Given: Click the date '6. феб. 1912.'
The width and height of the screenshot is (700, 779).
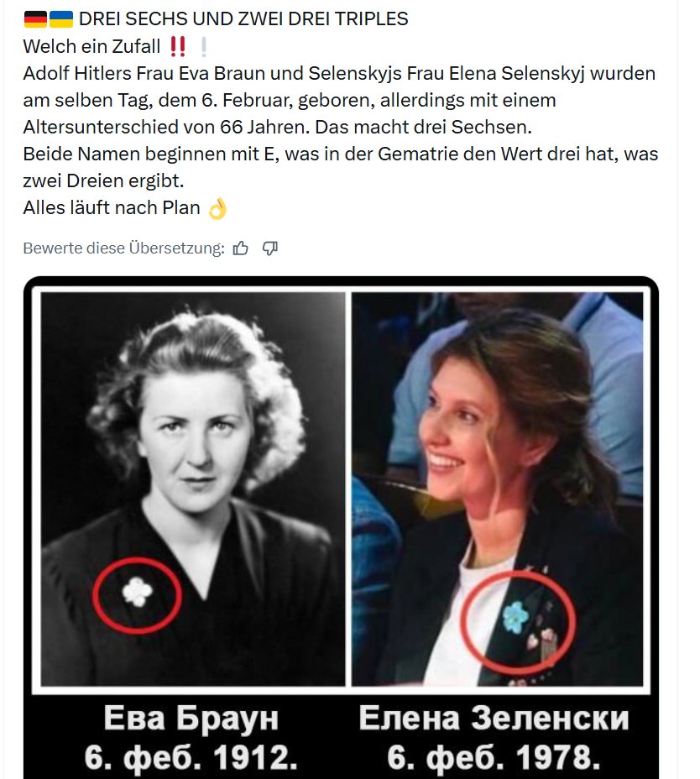Looking at the screenshot, I should (191, 757).
